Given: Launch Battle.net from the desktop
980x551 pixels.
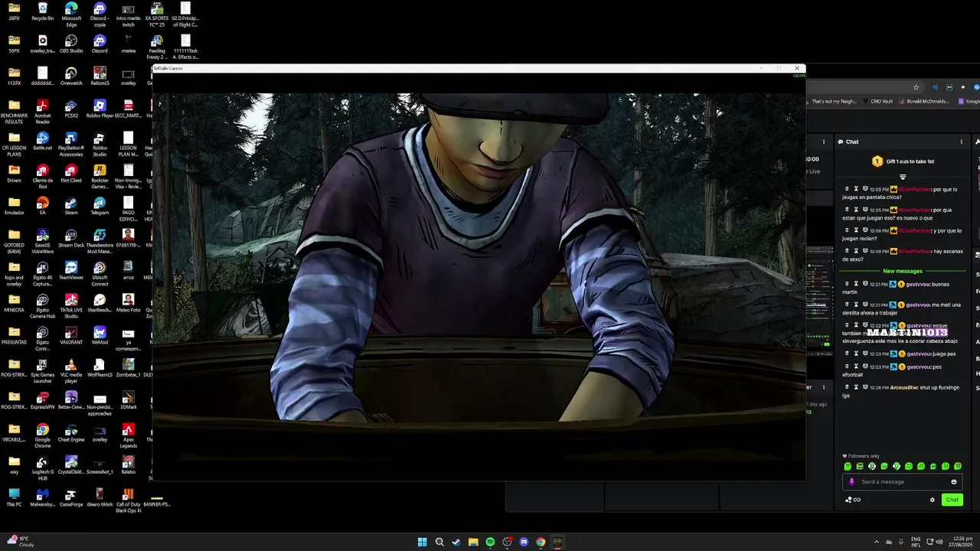Looking at the screenshot, I should 42,141.
